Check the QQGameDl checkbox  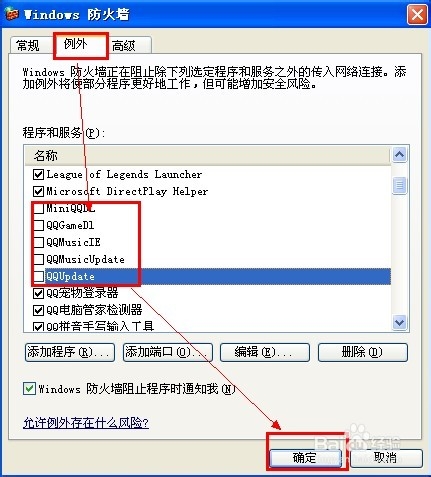click(x=39, y=225)
